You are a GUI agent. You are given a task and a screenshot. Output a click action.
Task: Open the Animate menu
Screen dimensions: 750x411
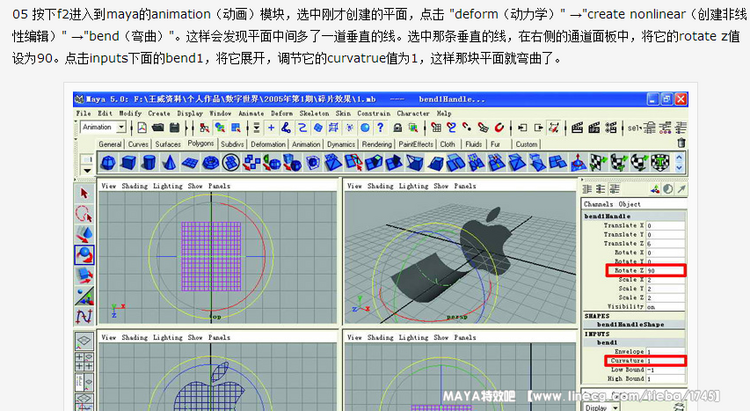(251, 113)
